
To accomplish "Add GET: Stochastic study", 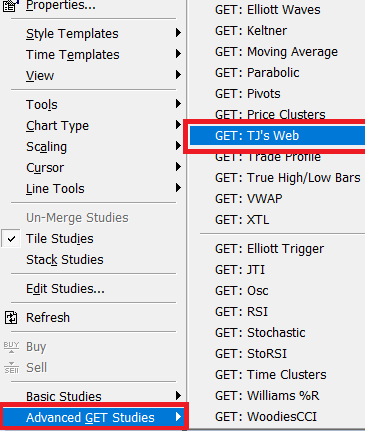I will (x=260, y=333).
